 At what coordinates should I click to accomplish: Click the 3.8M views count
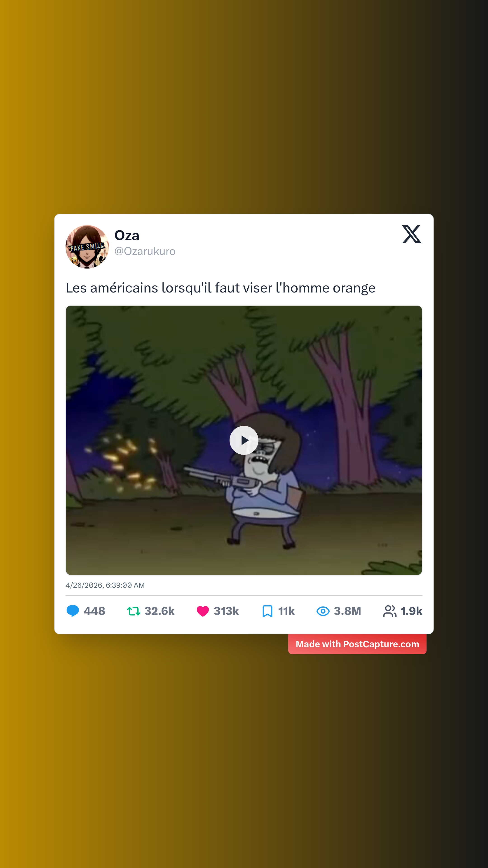pos(347,611)
